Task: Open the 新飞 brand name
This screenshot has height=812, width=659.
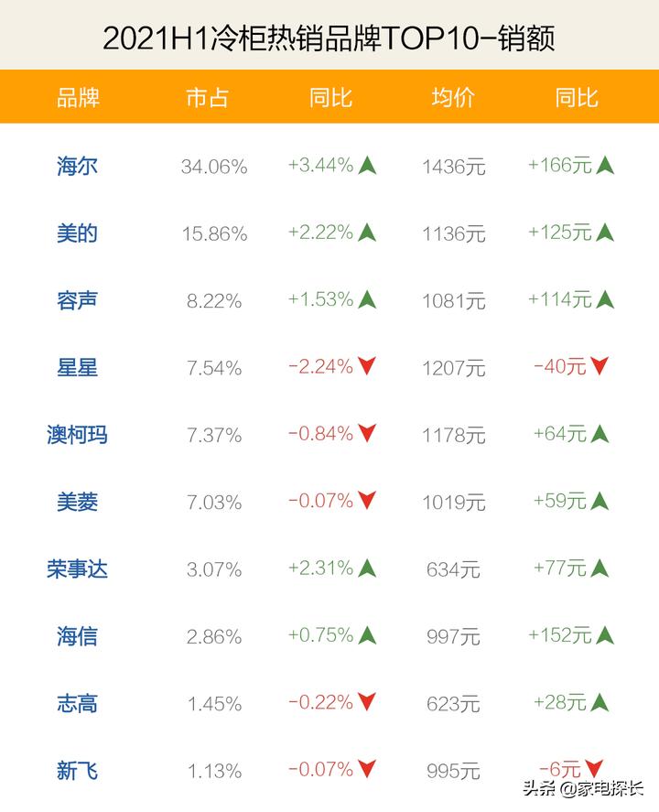Action: click(78, 771)
